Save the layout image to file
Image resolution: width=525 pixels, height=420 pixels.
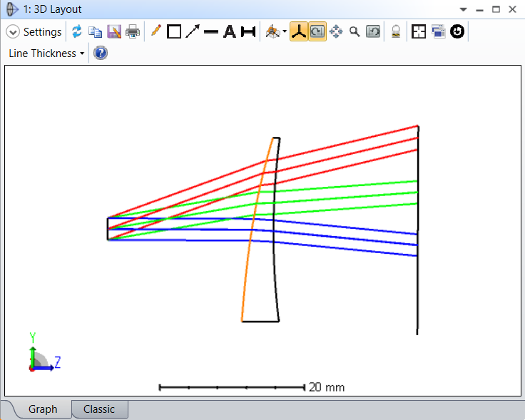coord(114,32)
